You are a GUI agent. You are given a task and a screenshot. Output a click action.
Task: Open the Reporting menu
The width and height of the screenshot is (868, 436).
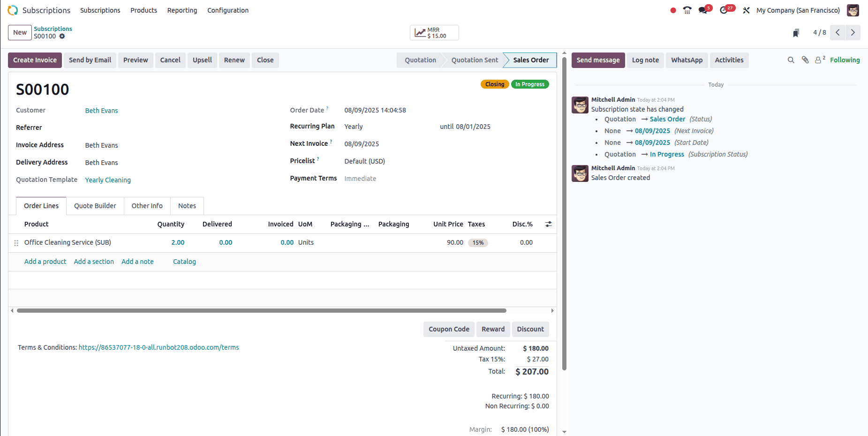click(182, 10)
